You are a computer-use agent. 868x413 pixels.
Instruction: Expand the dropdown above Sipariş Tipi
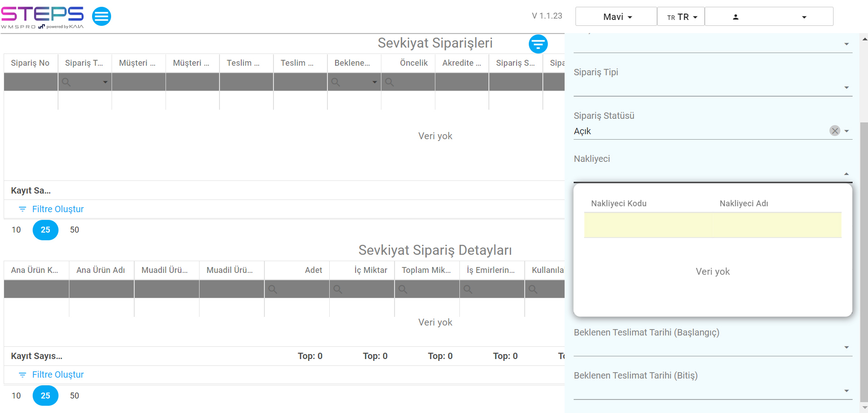coord(846,44)
